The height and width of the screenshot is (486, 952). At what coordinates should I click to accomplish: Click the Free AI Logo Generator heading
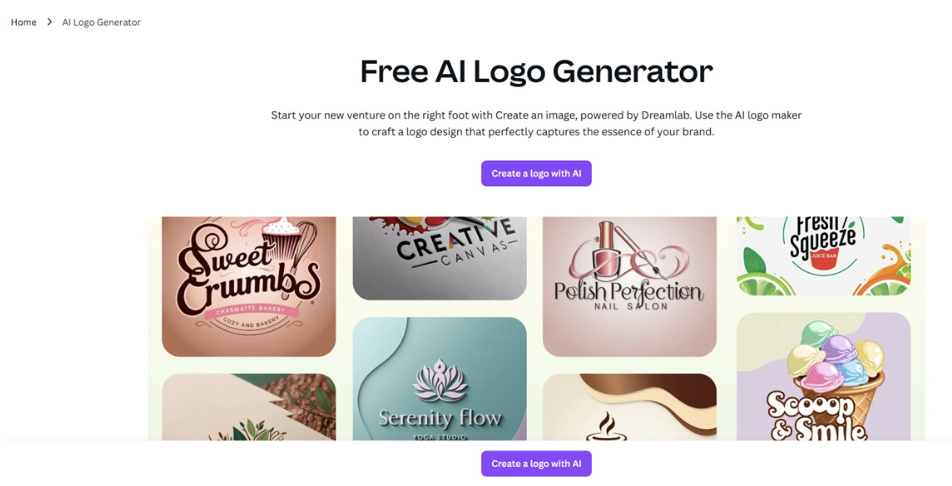tap(536, 71)
